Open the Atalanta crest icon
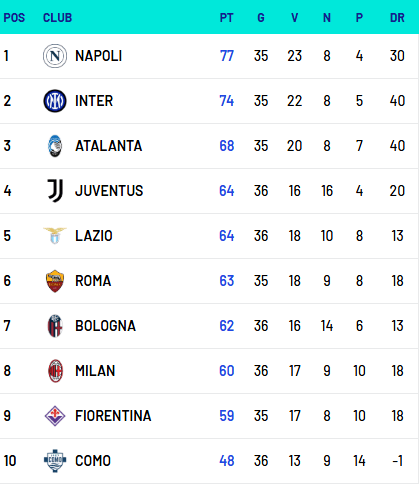The height and width of the screenshot is (484, 419). 55,146
